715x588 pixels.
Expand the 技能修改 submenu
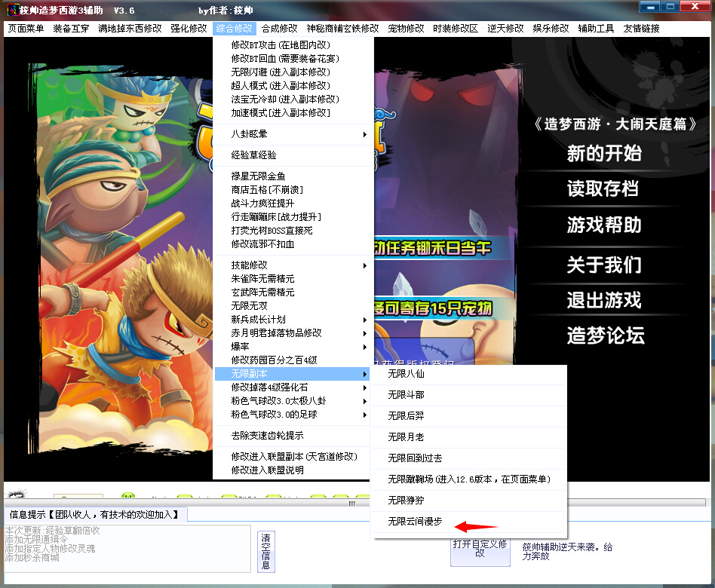click(x=292, y=265)
